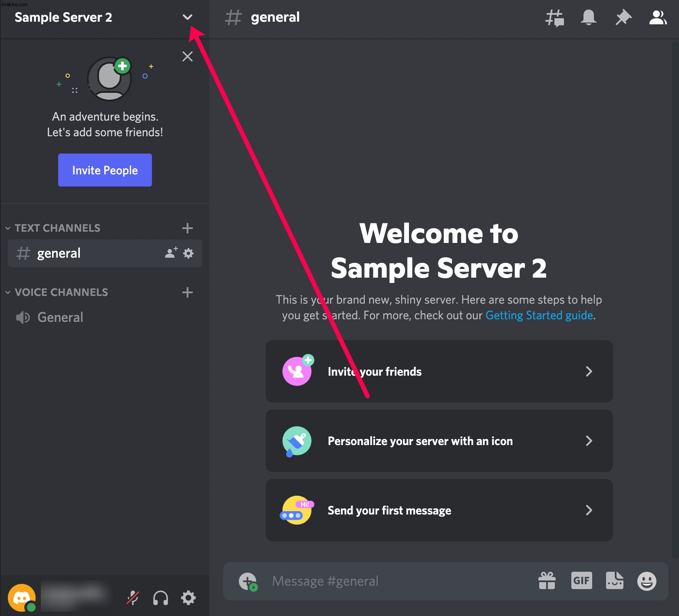Open the emoji picker
The height and width of the screenshot is (616, 679).
click(x=647, y=581)
